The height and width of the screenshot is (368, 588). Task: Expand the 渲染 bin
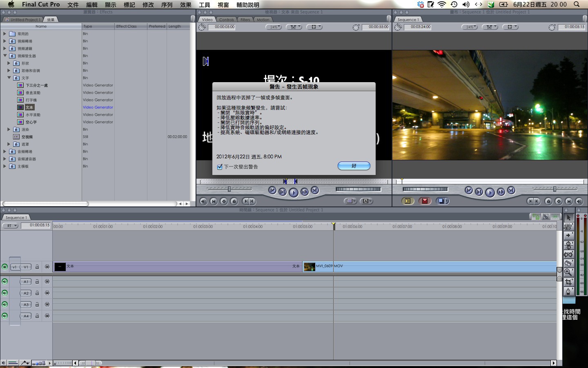9,129
